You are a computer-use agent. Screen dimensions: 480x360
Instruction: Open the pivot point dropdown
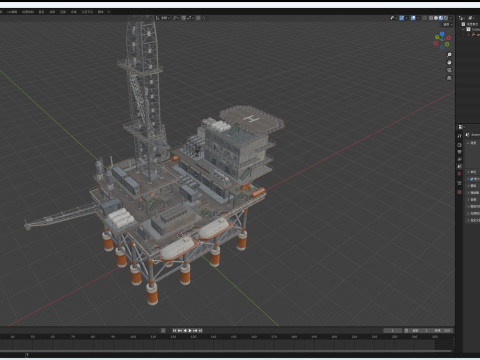176,18
